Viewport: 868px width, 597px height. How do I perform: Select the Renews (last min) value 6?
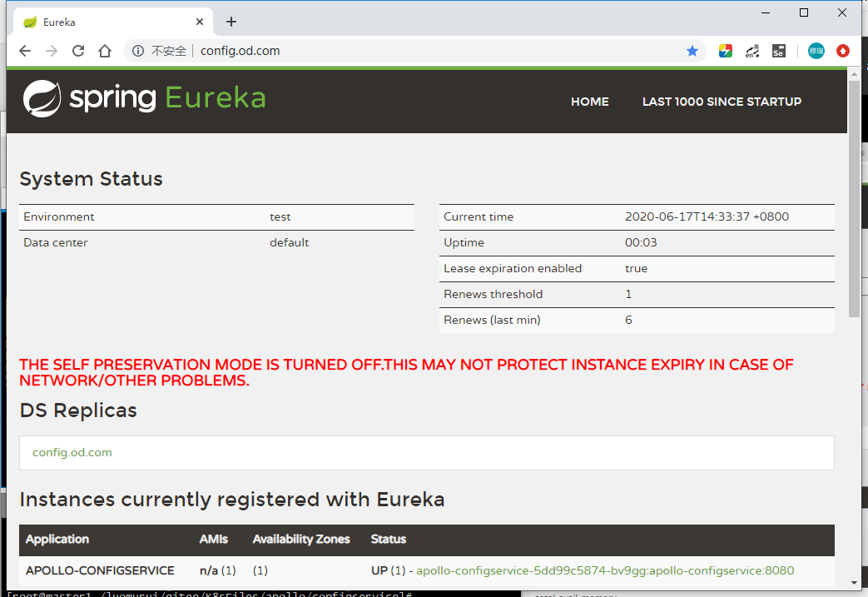click(x=628, y=320)
